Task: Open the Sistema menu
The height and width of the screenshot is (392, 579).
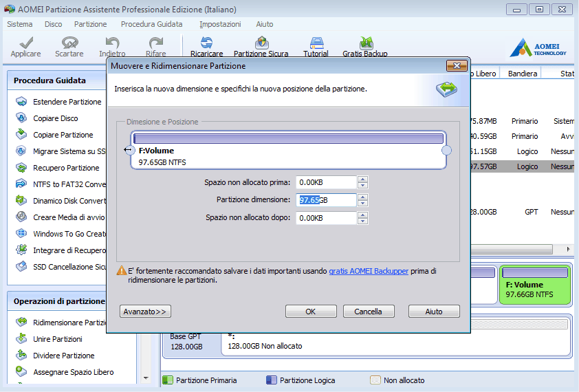Action: (x=19, y=24)
